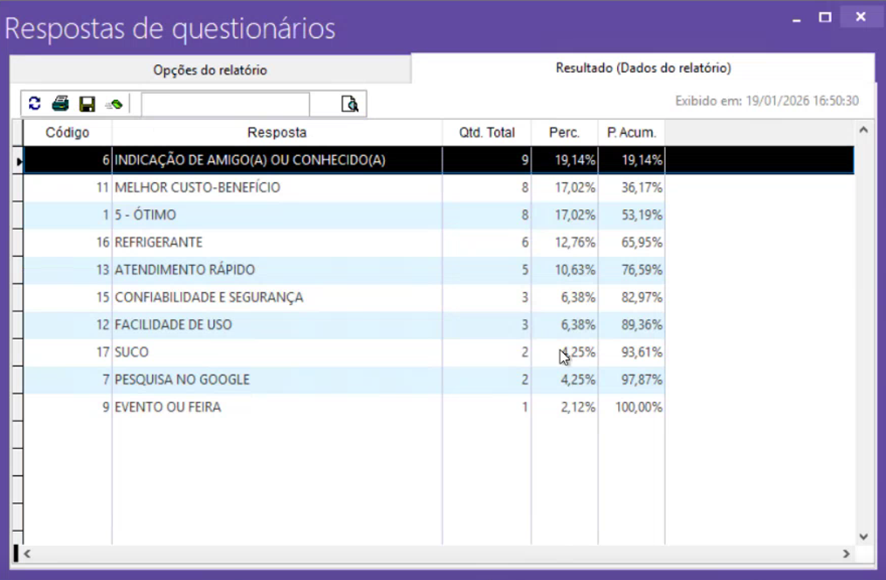
Task: Click the 12,76% percentage cell
Action: 564,242
